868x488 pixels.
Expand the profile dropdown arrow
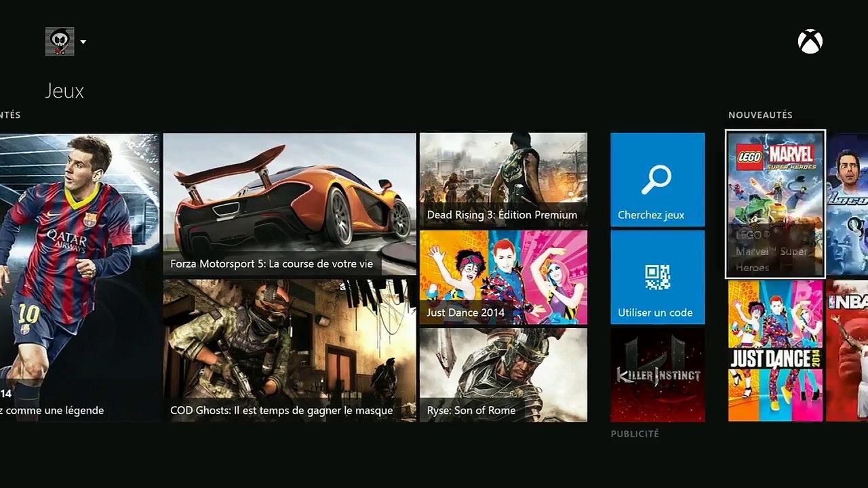[83, 42]
